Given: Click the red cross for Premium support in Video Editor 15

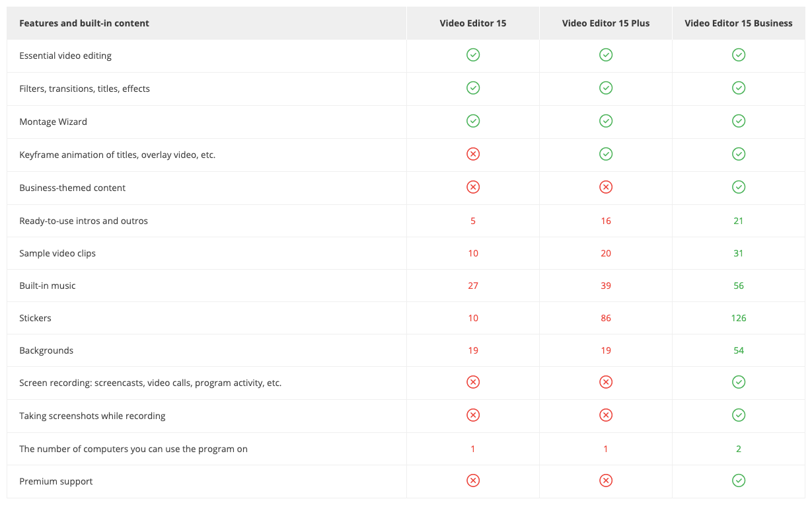Looking at the screenshot, I should tap(472, 481).
